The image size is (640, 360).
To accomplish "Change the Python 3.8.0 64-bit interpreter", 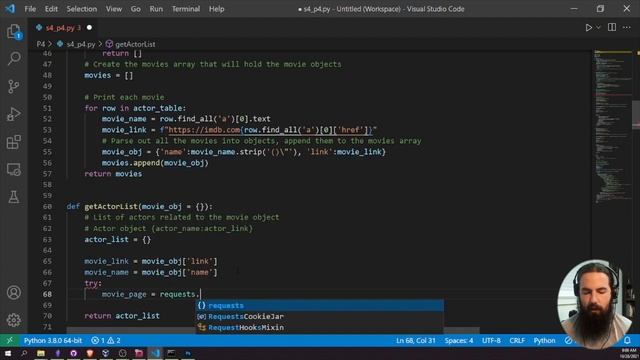I will point(53,340).
